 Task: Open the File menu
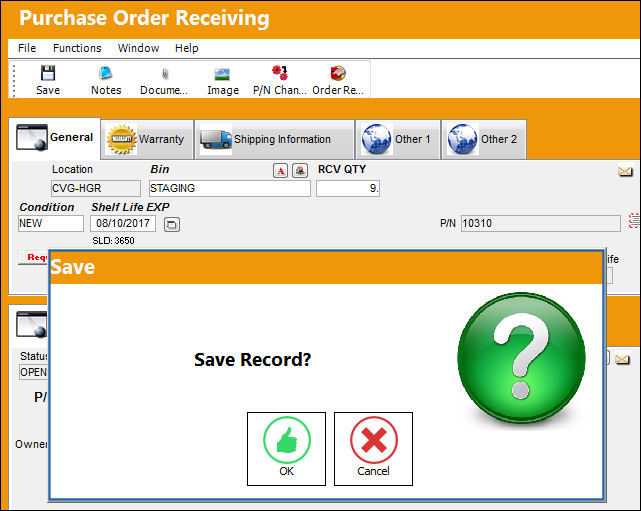[x=27, y=48]
